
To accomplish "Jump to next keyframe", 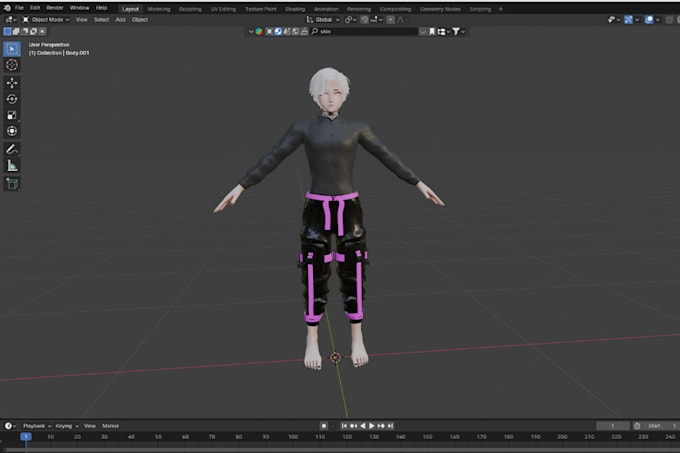I will coord(381,426).
